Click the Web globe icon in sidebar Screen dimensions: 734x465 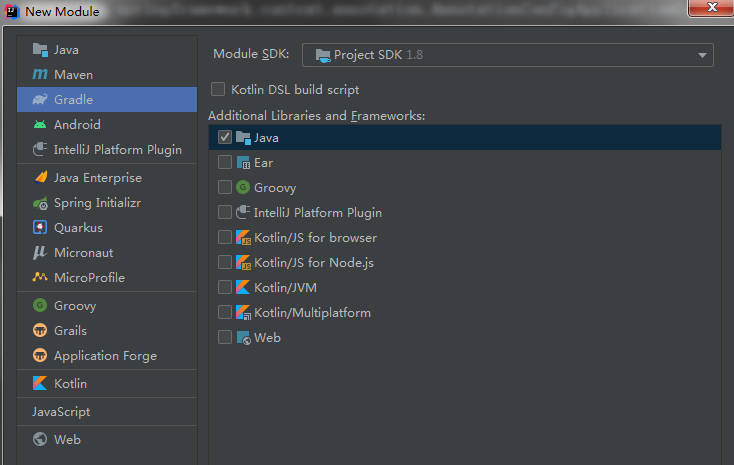pyautogui.click(x=40, y=439)
